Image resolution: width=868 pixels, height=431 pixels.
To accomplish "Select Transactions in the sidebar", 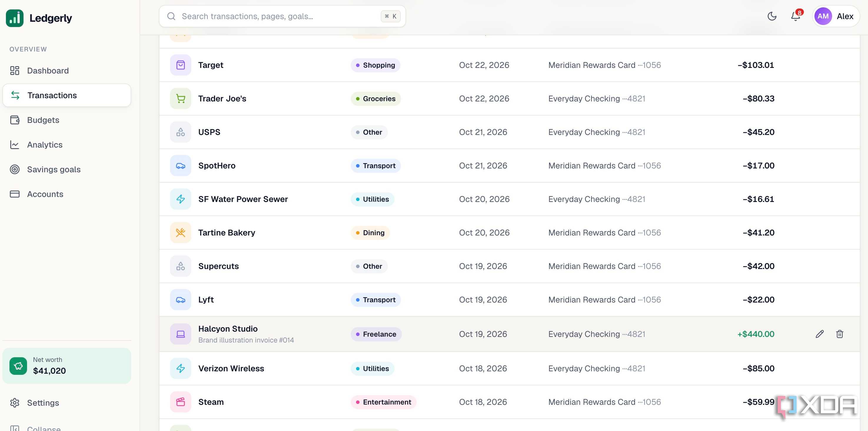I will point(67,95).
